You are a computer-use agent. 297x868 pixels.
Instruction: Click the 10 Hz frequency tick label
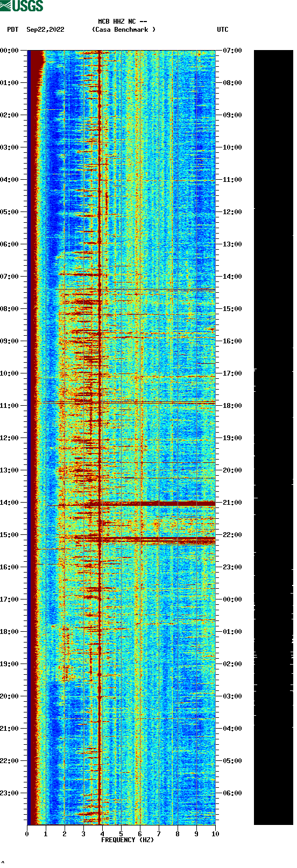click(x=215, y=834)
